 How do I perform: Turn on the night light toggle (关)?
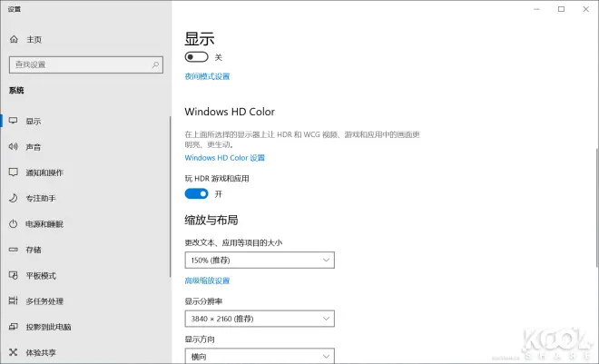pyautogui.click(x=196, y=57)
